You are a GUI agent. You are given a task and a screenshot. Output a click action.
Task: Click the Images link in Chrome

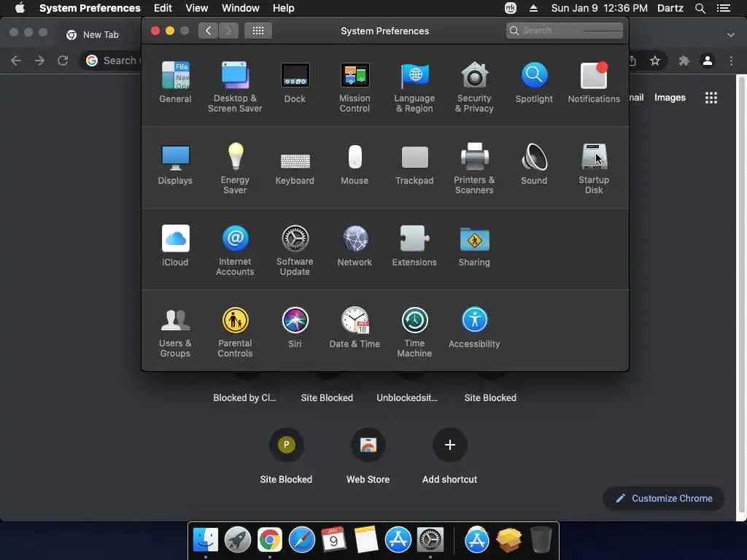670,98
